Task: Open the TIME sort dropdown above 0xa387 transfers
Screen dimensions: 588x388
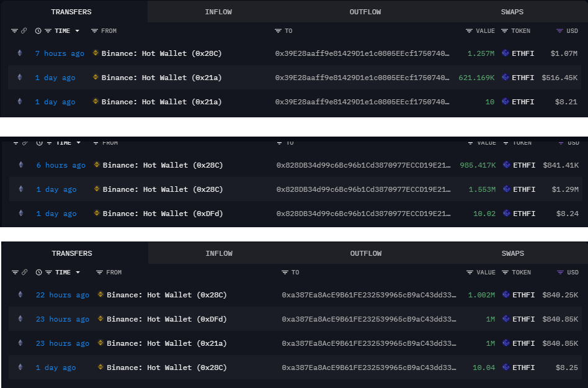Action: (x=78, y=273)
